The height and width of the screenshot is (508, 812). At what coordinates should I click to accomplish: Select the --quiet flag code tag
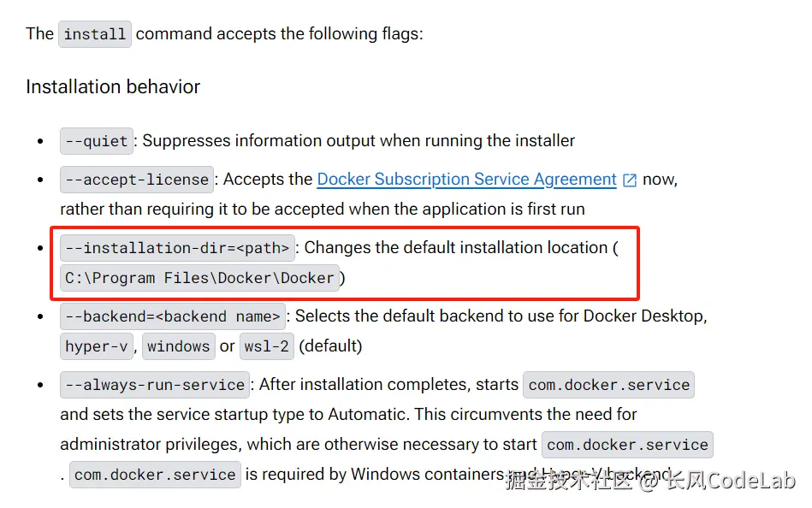96,141
